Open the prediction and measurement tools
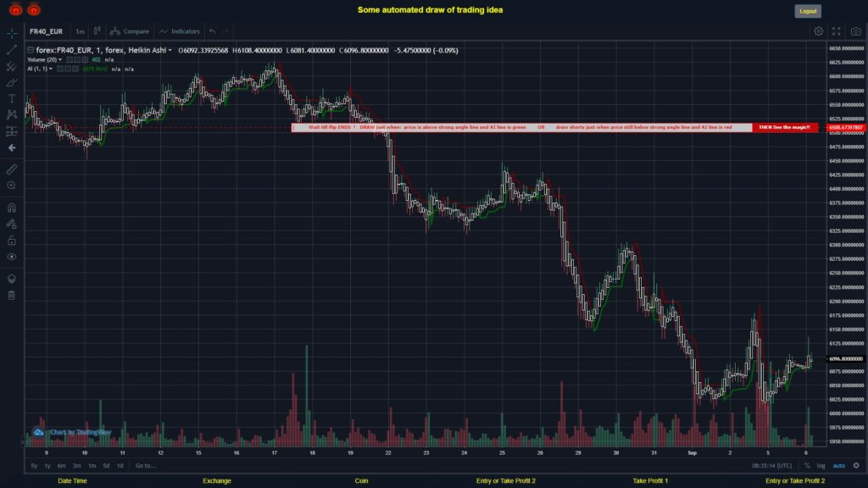The image size is (868, 488). [12, 131]
